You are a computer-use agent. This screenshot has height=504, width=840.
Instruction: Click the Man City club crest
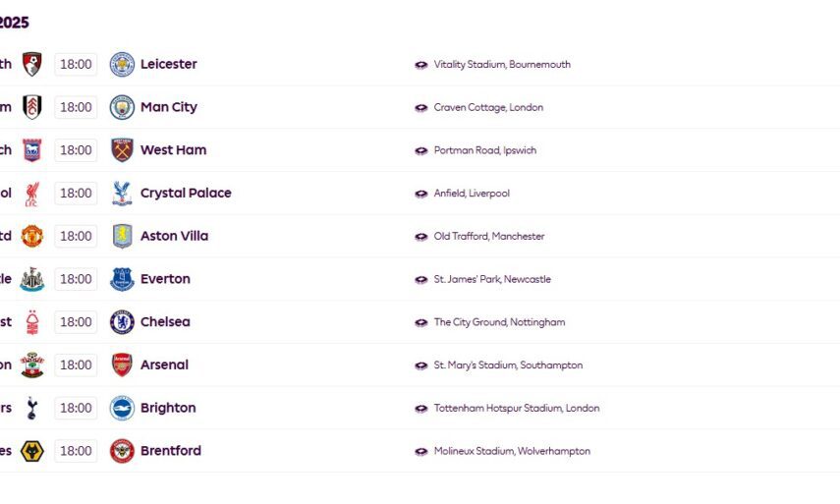coord(122,107)
